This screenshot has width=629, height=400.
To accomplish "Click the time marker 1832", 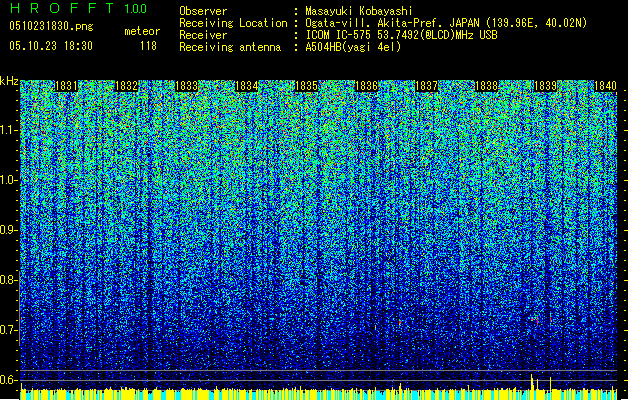I will click(126, 86).
